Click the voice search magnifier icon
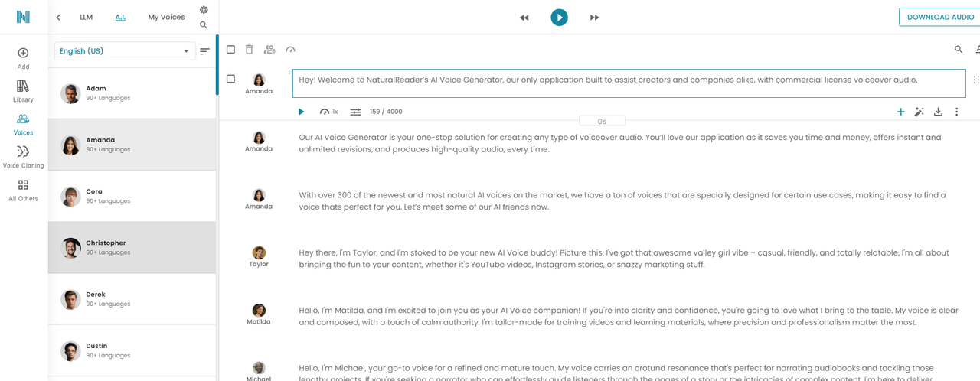 (x=204, y=25)
